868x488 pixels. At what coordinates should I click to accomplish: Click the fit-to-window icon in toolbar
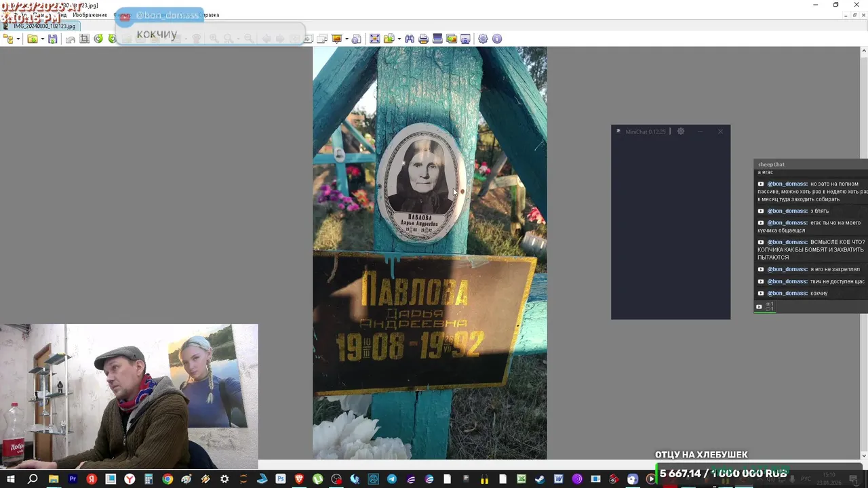pyautogui.click(x=374, y=39)
